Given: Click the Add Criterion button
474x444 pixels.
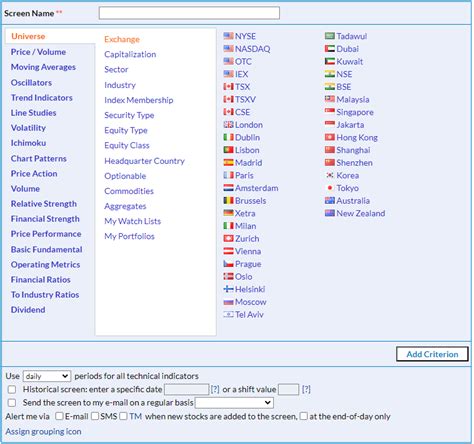Looking at the screenshot, I should pos(432,354).
